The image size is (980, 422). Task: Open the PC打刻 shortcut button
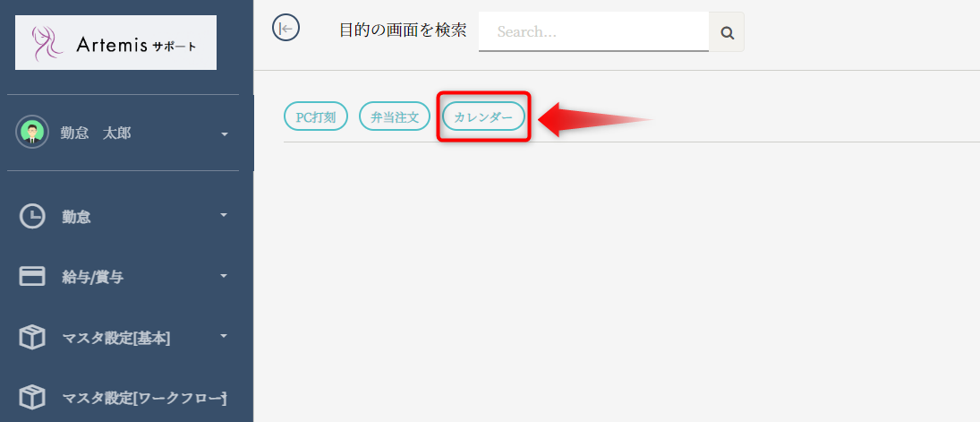316,116
